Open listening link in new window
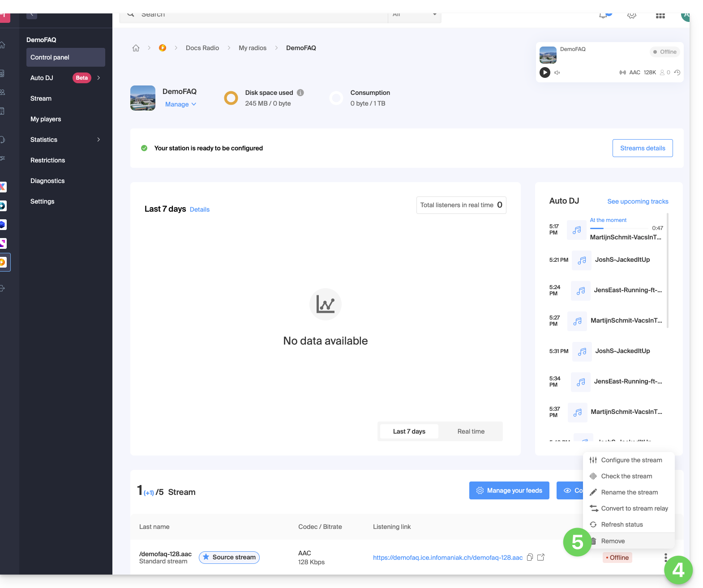703x588 pixels. pyautogui.click(x=541, y=557)
